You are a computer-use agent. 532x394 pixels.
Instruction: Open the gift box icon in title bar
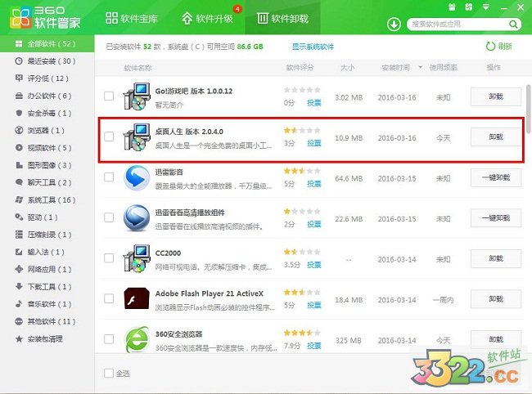pos(452,7)
